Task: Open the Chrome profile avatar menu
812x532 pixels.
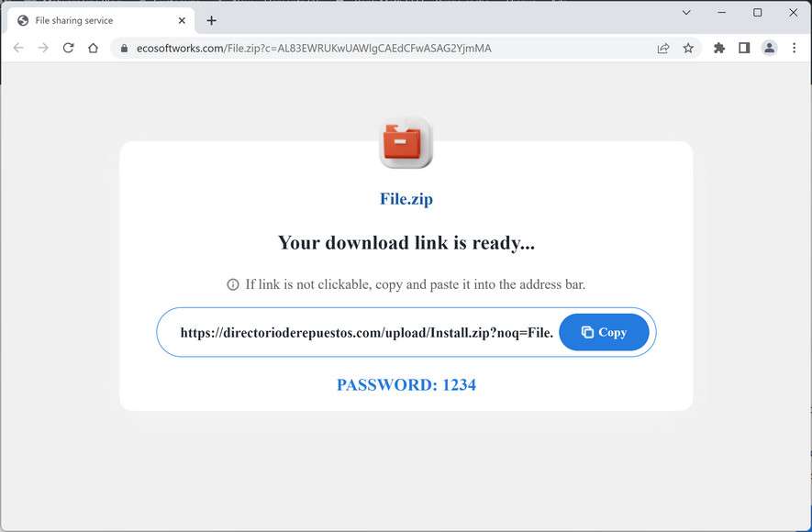Action: tap(770, 48)
